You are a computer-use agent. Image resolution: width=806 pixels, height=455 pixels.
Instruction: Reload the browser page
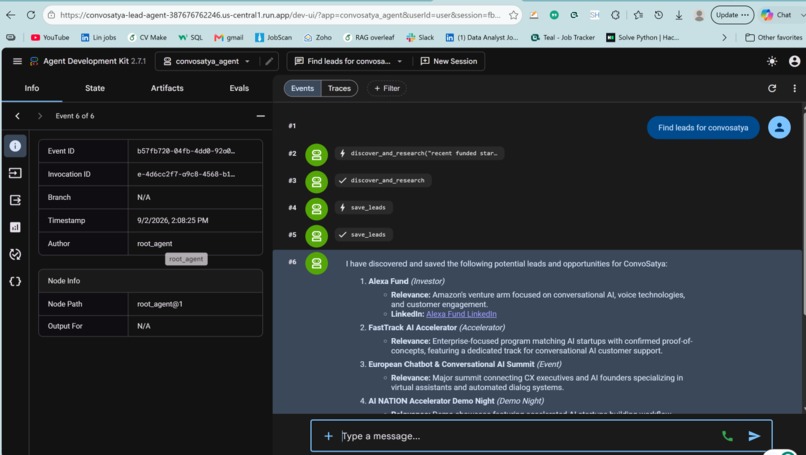click(x=31, y=15)
